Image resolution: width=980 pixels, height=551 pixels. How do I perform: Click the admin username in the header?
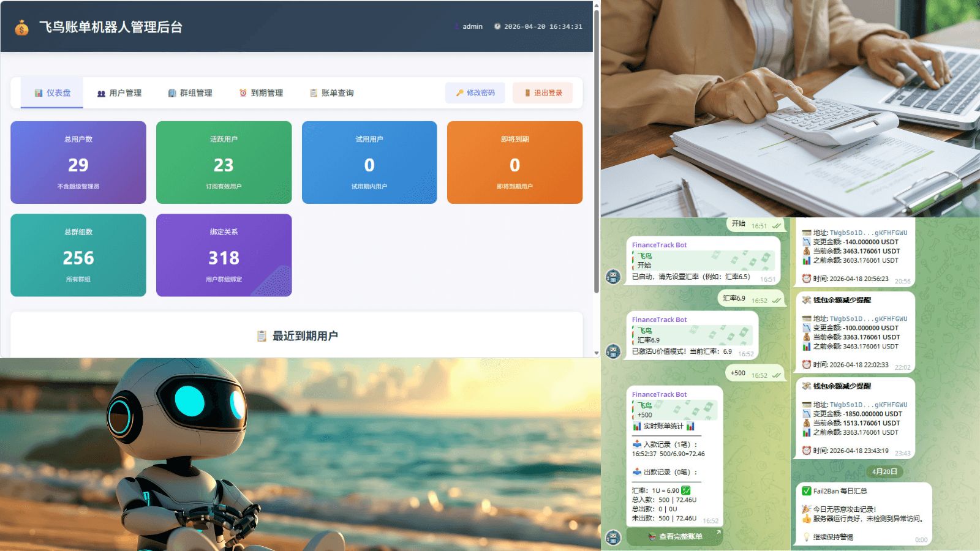(x=472, y=26)
